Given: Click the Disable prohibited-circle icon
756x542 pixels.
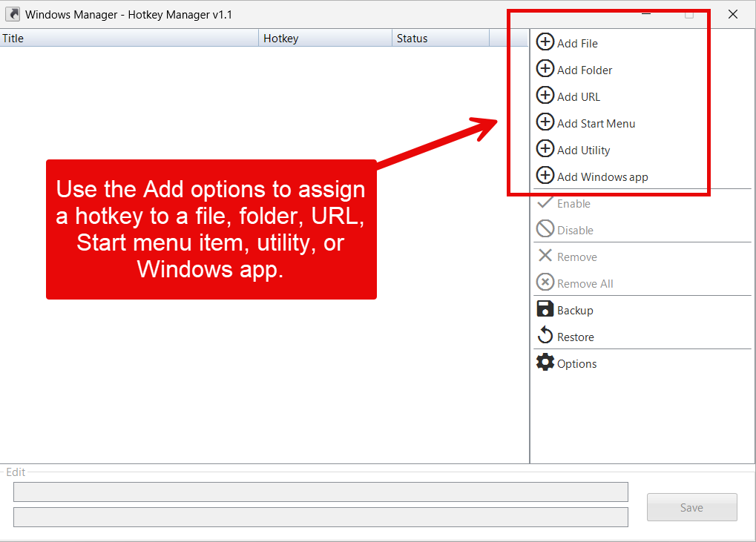Looking at the screenshot, I should [x=545, y=228].
